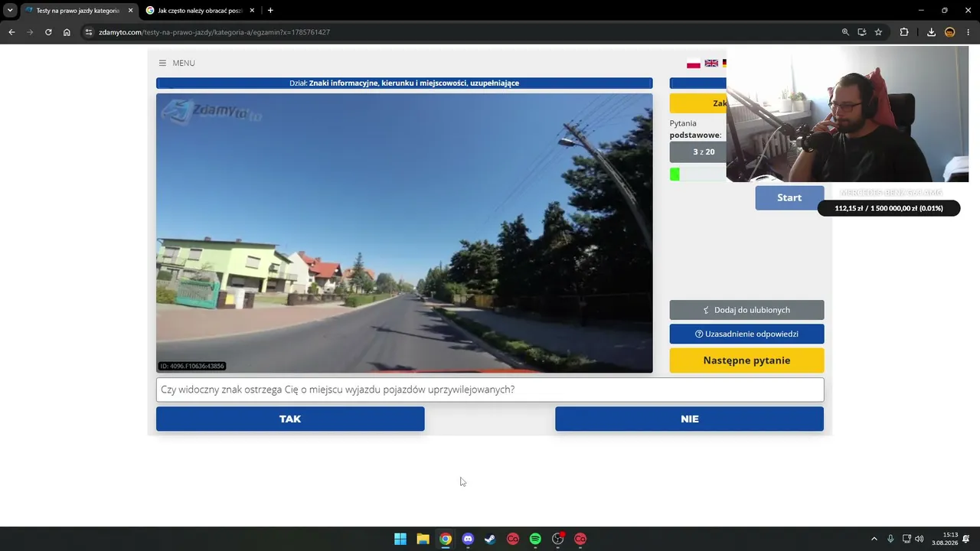Image resolution: width=980 pixels, height=551 pixels.
Task: Click the green question timer progress bar
Action: pos(675,174)
